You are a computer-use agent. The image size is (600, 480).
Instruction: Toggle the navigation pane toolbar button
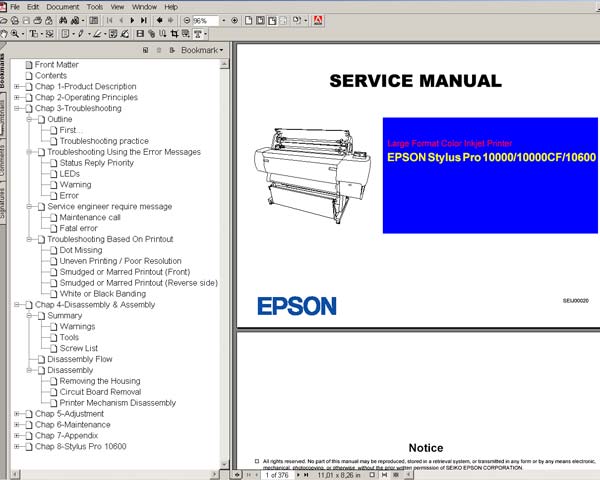point(94,20)
